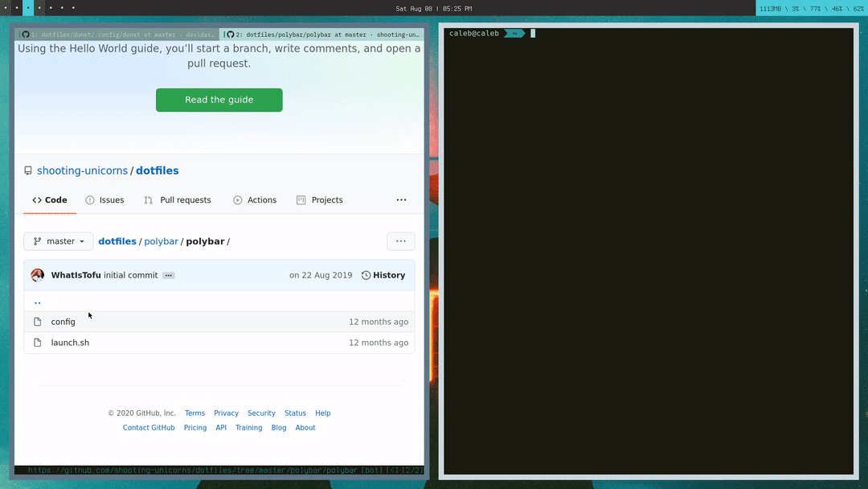Click the bold dotfiles repository link
The height and width of the screenshot is (489, 868).
pos(158,171)
